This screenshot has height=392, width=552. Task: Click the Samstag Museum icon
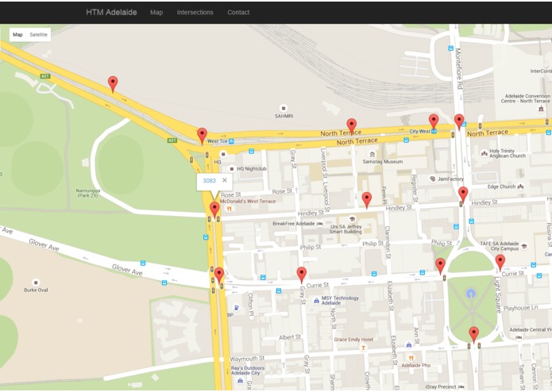[373, 154]
